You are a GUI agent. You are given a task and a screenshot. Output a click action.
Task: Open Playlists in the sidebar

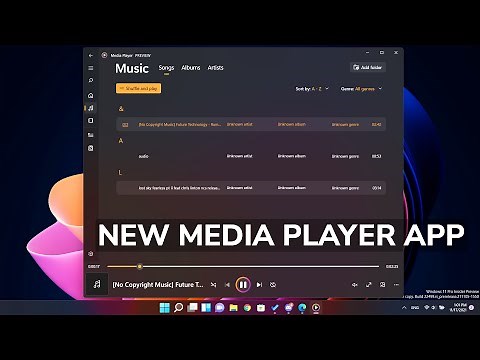(91, 148)
